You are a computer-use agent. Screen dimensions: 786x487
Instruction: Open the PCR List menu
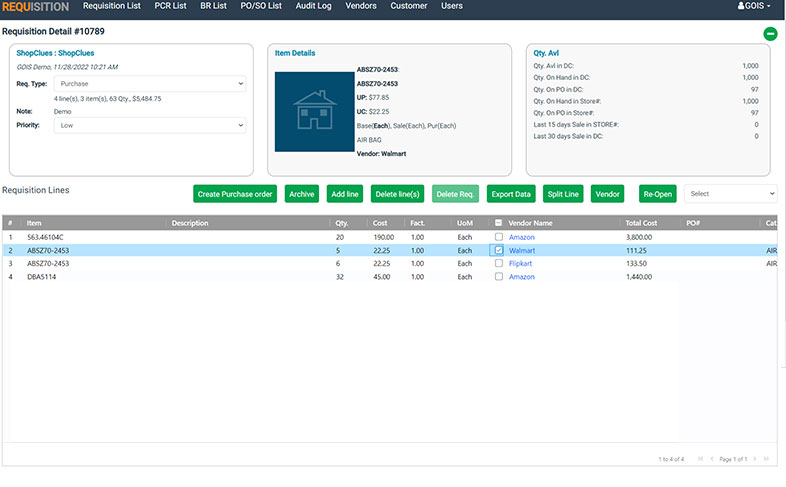coord(170,6)
